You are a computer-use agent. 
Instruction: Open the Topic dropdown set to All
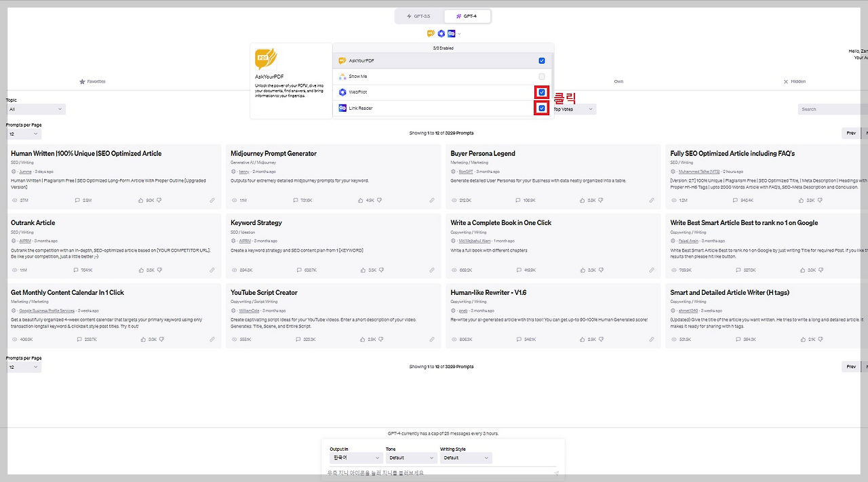pyautogui.click(x=36, y=109)
